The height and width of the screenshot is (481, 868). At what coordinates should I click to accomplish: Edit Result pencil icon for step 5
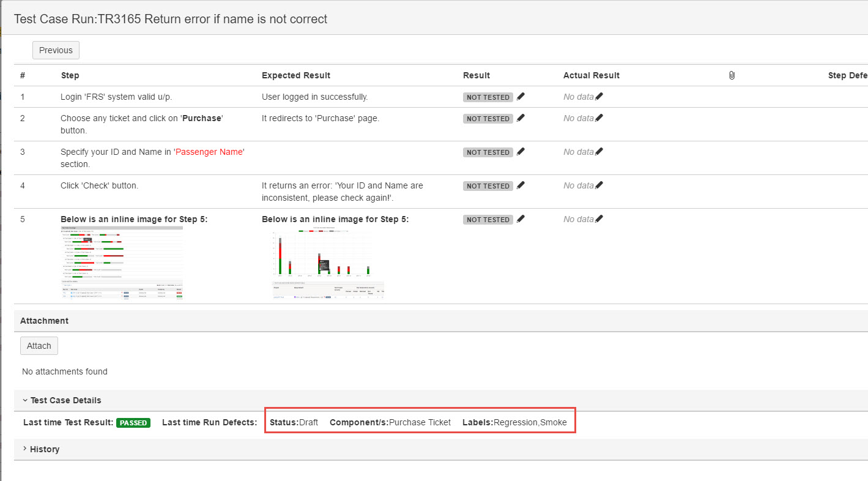coord(521,219)
